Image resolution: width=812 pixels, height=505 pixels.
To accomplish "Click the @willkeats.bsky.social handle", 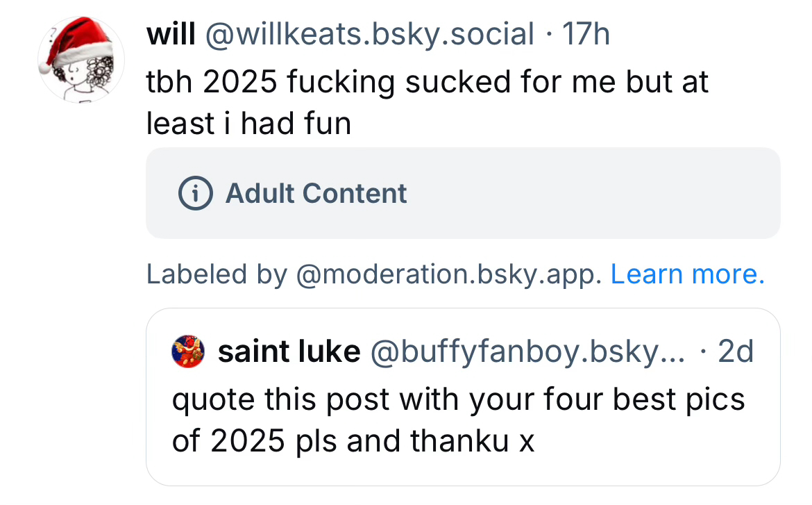I will 369,34.
